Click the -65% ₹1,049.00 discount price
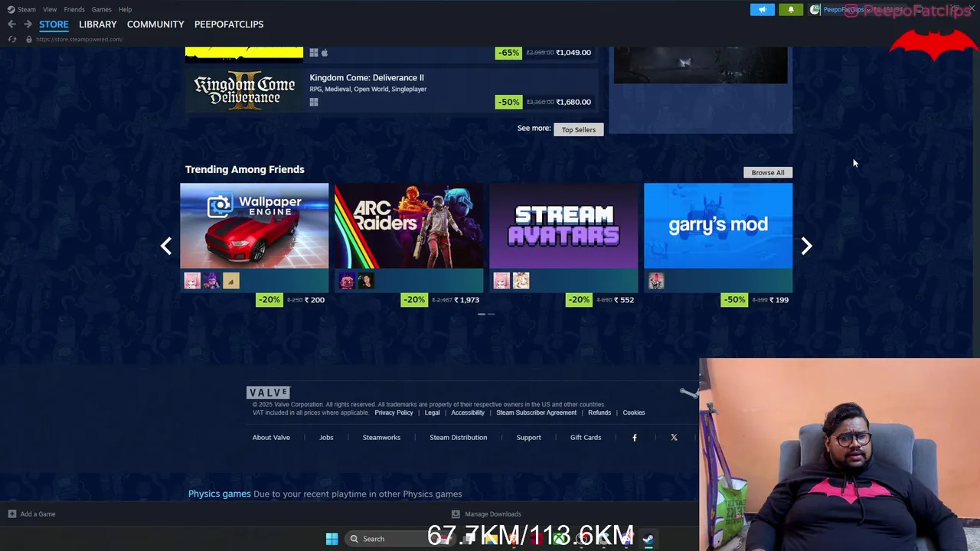This screenshot has width=980, height=551. pos(544,53)
